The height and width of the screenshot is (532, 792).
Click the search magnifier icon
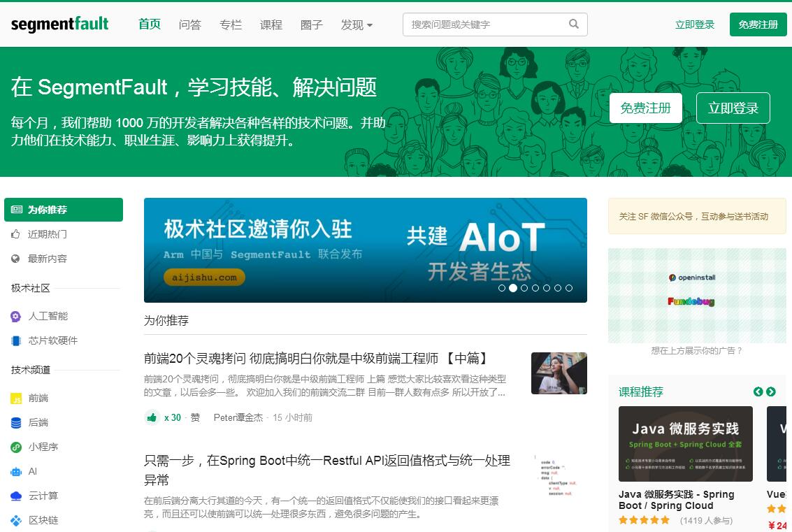click(574, 24)
